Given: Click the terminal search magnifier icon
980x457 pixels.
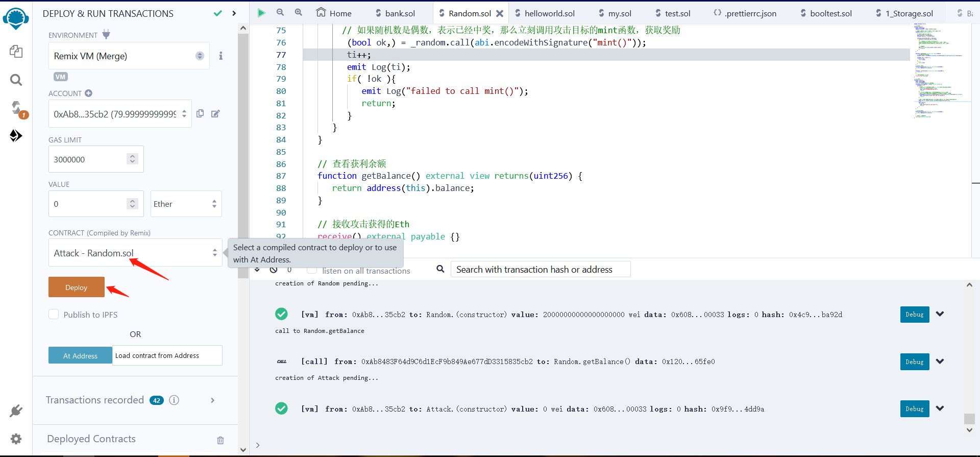Looking at the screenshot, I should point(440,269).
